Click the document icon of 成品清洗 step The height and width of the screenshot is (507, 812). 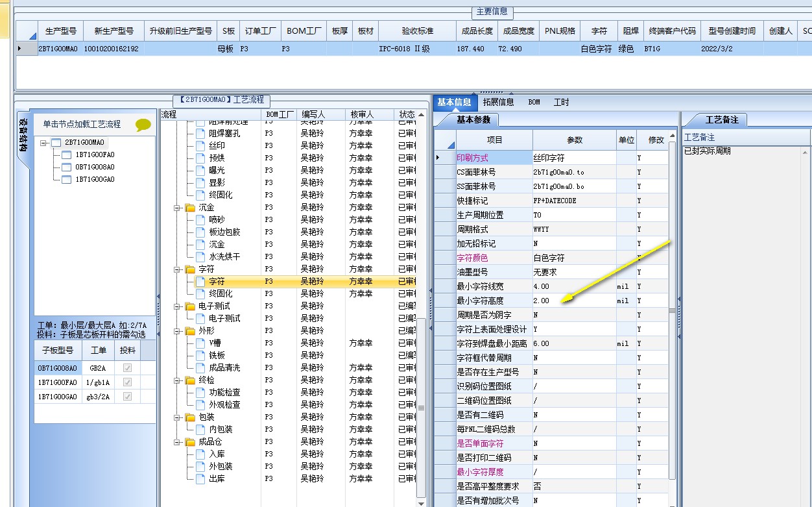(x=200, y=367)
